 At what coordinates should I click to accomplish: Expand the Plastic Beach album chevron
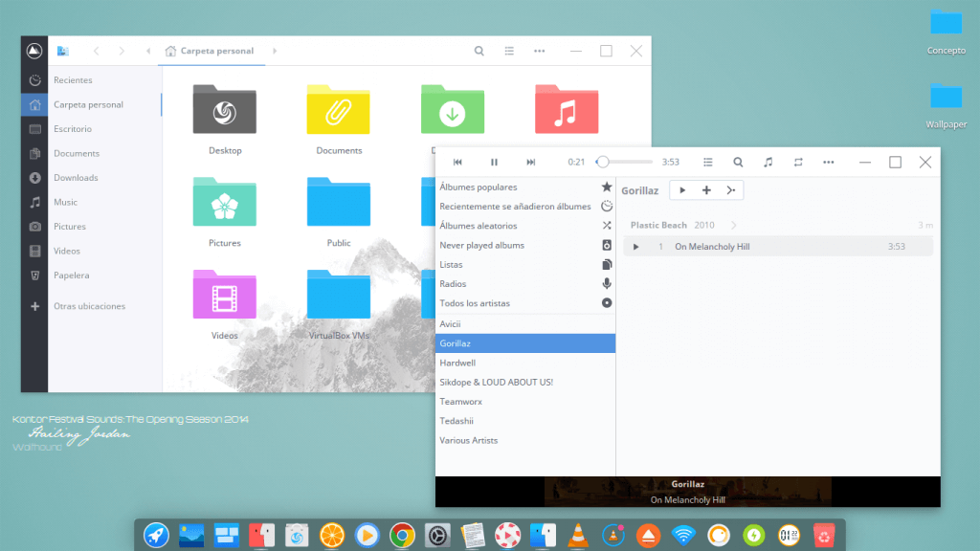click(734, 225)
